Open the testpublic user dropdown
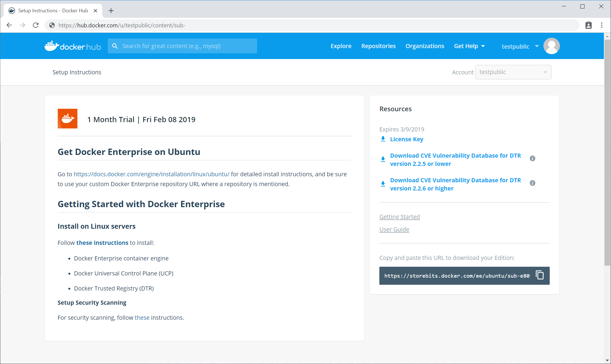 click(x=520, y=46)
